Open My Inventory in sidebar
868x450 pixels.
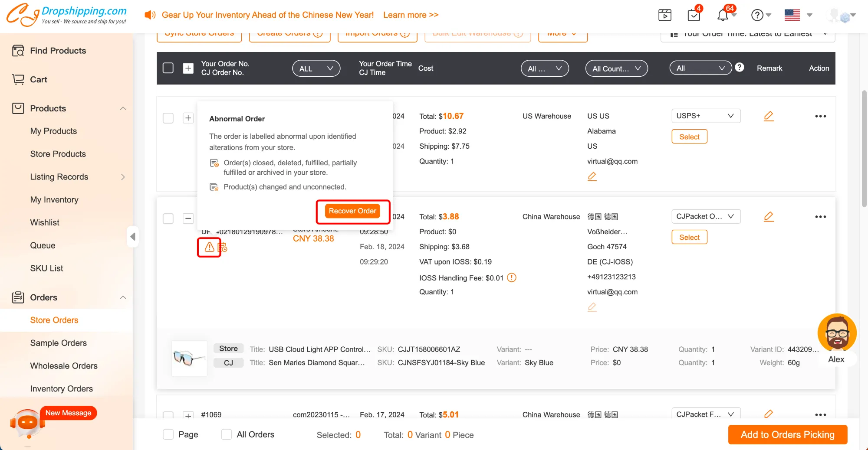[x=54, y=200]
